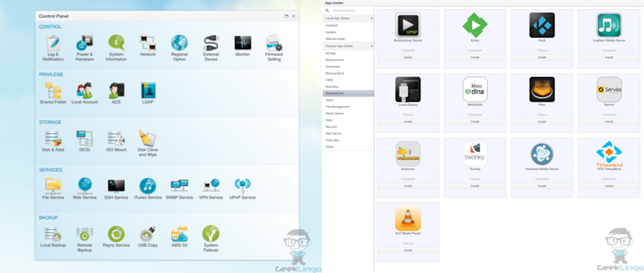Click the Shared Folder icon
Viewport: 644px width, 273px height.
coord(53,90)
